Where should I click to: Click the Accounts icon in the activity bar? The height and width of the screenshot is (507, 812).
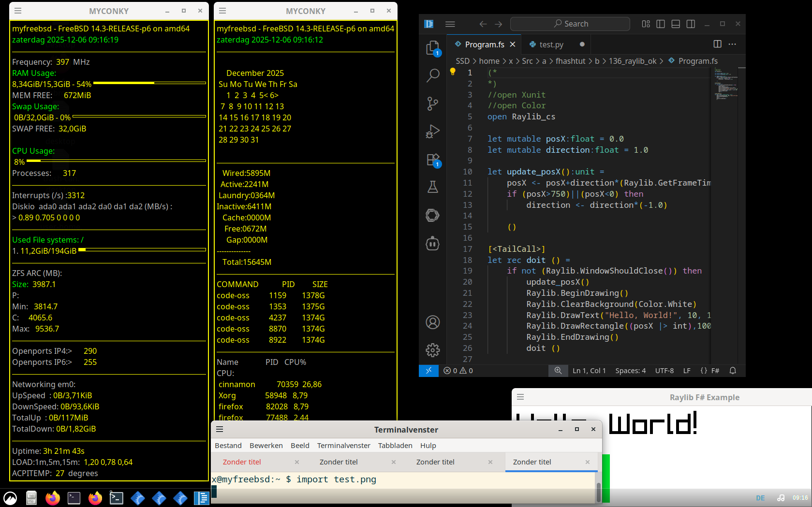(432, 322)
